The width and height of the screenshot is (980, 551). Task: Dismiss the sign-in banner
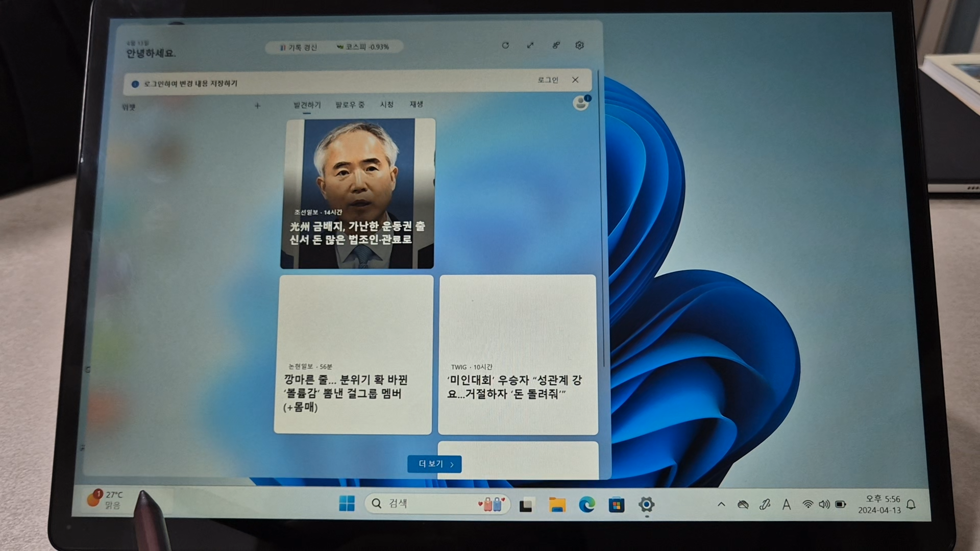[x=575, y=80]
